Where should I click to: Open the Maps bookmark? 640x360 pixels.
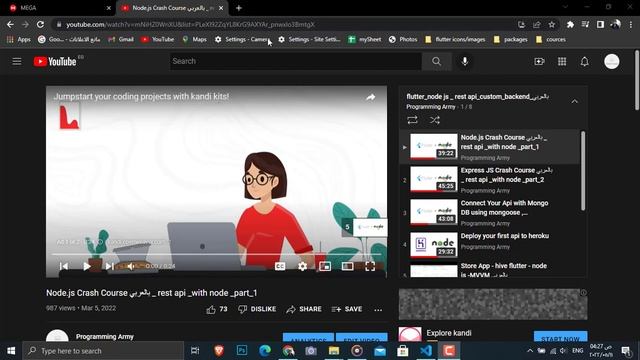pos(194,40)
